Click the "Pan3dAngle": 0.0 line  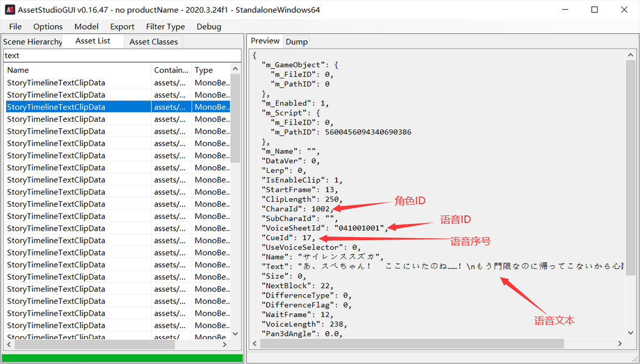pos(302,334)
